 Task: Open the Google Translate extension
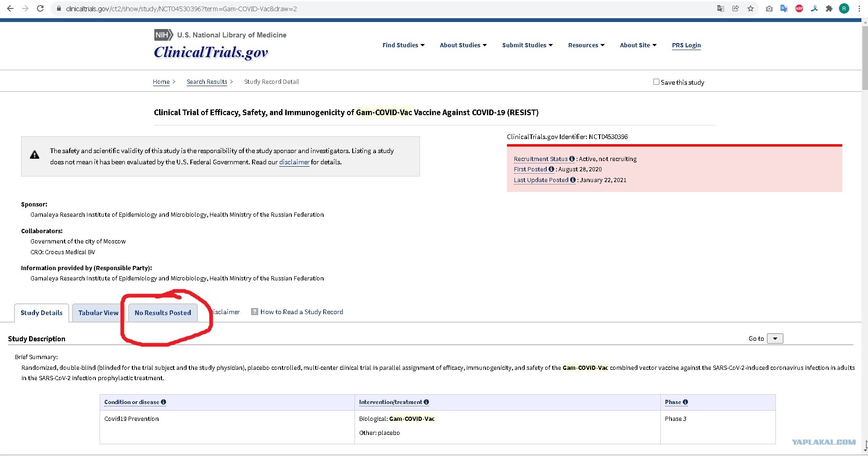784,8
